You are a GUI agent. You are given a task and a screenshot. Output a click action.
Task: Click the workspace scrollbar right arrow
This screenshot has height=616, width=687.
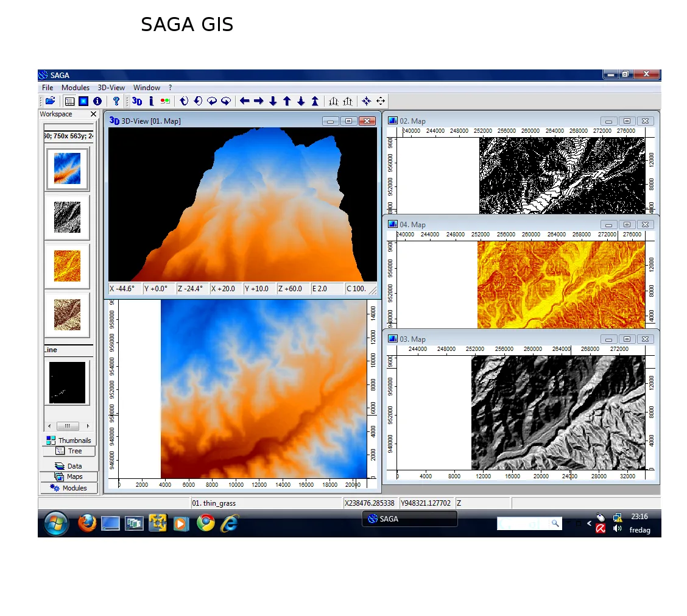(88, 426)
